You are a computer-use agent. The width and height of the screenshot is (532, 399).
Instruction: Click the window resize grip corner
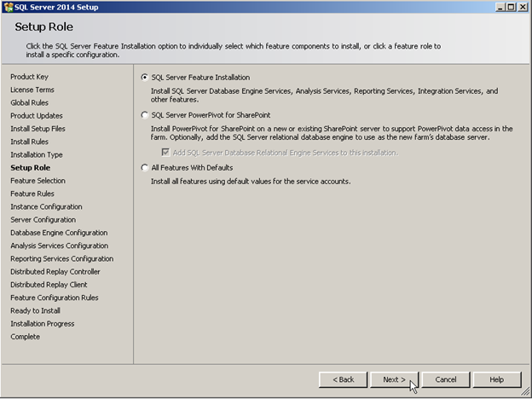pos(525,392)
